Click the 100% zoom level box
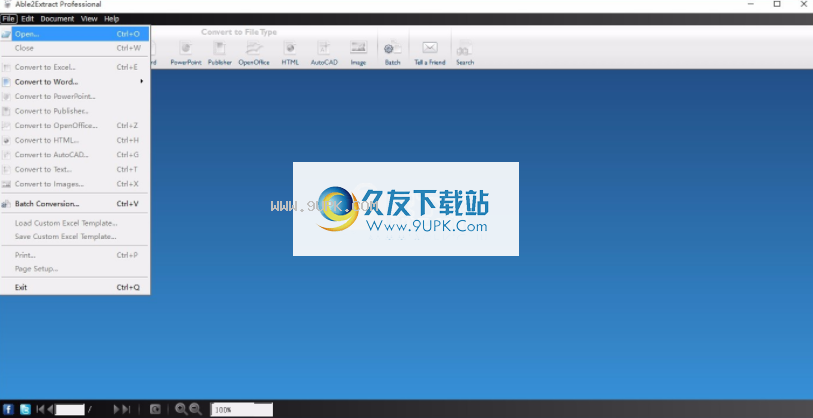The height and width of the screenshot is (418, 813). (242, 410)
